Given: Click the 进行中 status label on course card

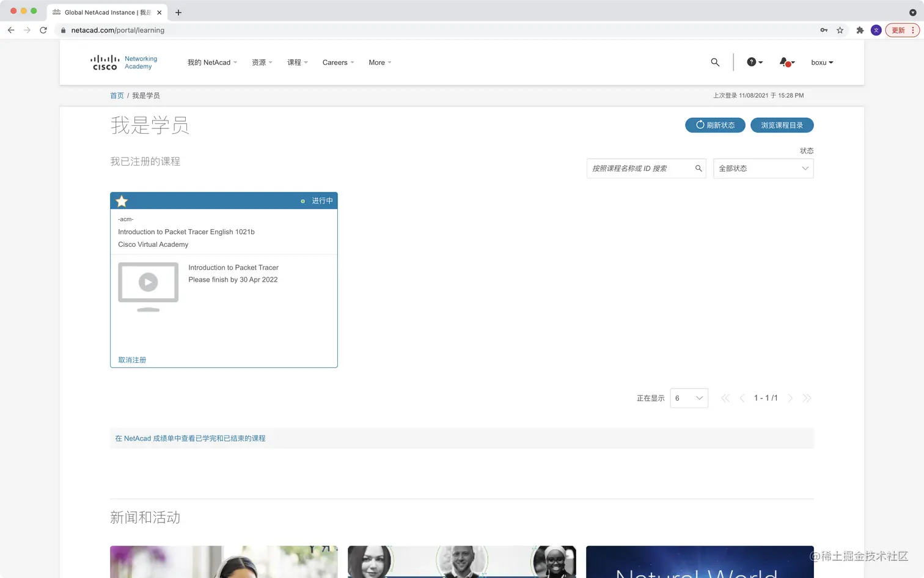Looking at the screenshot, I should [322, 201].
